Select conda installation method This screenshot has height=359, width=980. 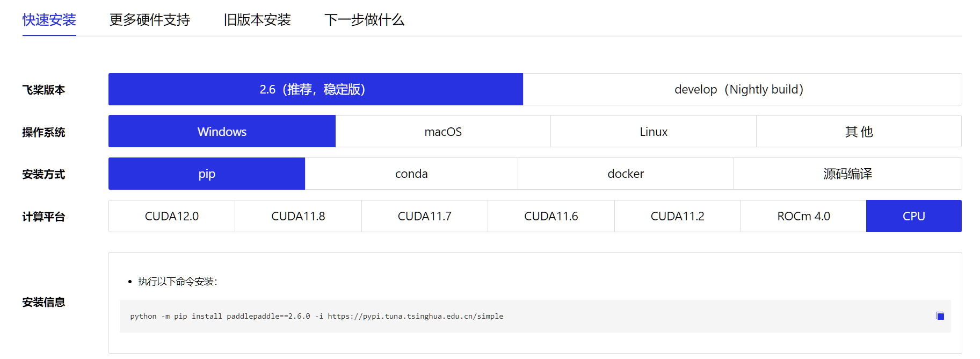coord(411,174)
